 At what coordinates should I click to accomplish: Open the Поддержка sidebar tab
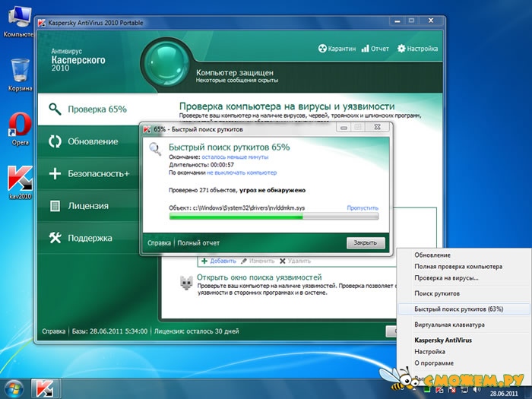[x=88, y=238]
